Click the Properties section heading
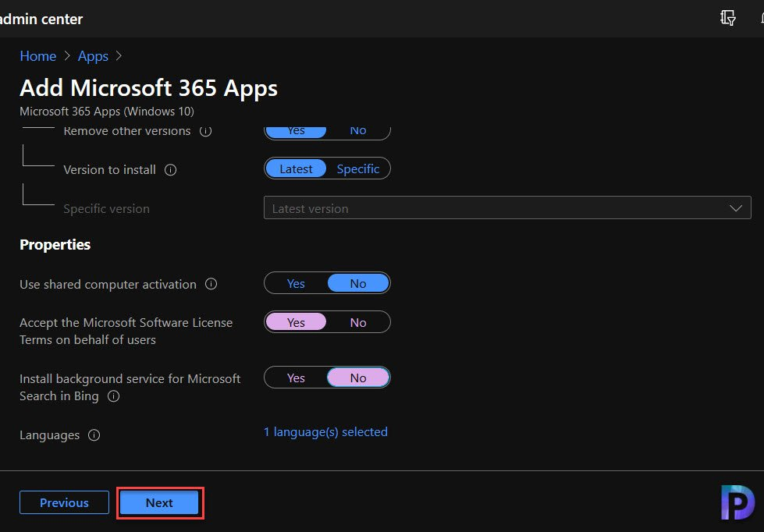This screenshot has width=764, height=532. tap(55, 245)
